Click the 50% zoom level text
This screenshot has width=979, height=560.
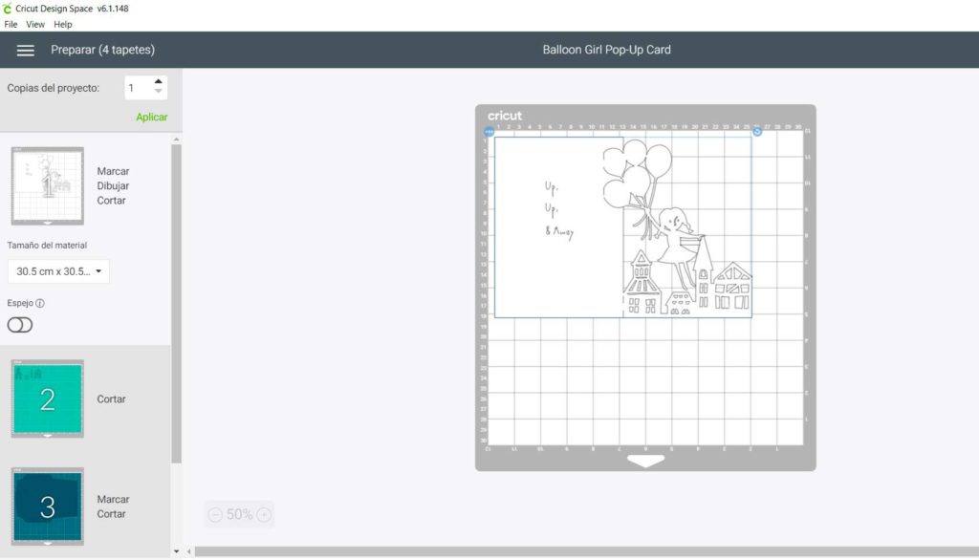(x=240, y=514)
